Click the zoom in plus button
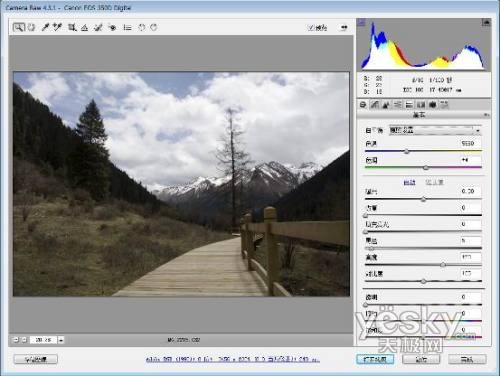This screenshot has height=376, width=500. 24,340
